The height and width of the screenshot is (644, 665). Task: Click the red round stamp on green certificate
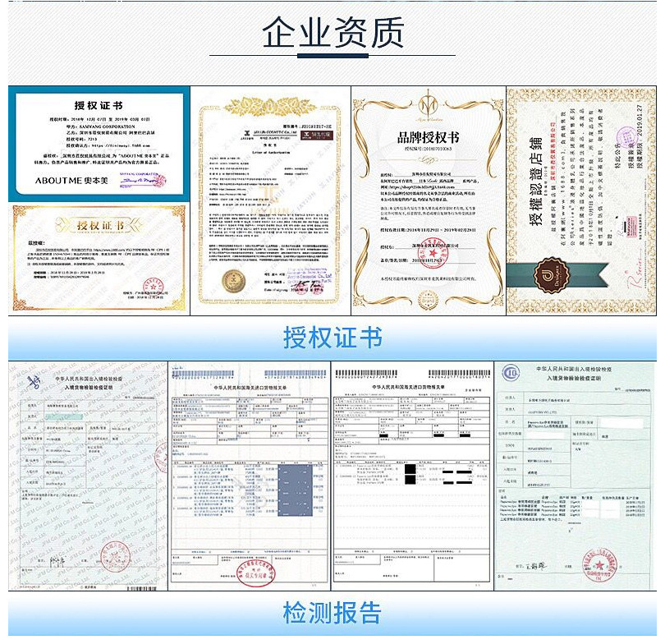599,565
